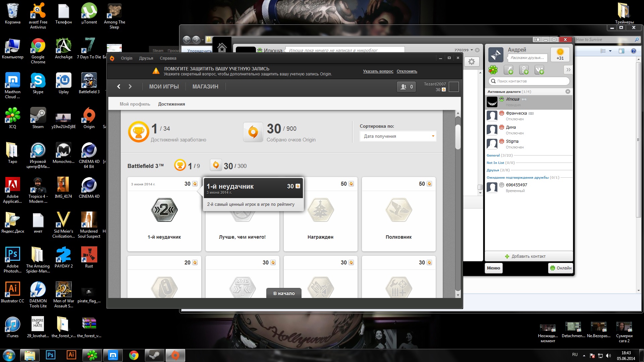Open the Справка menu in Origin
This screenshot has height=362, width=644.
(x=168, y=58)
